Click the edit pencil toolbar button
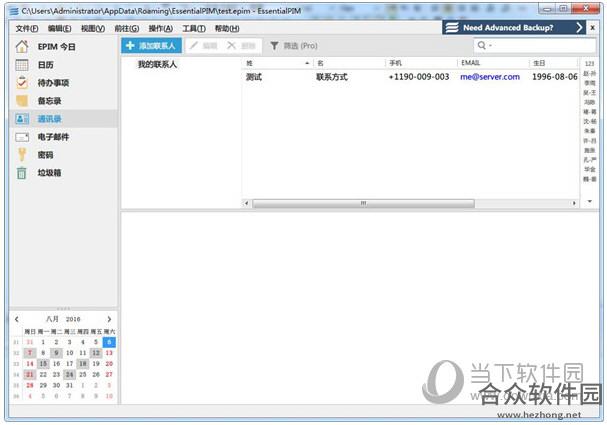 204,46
